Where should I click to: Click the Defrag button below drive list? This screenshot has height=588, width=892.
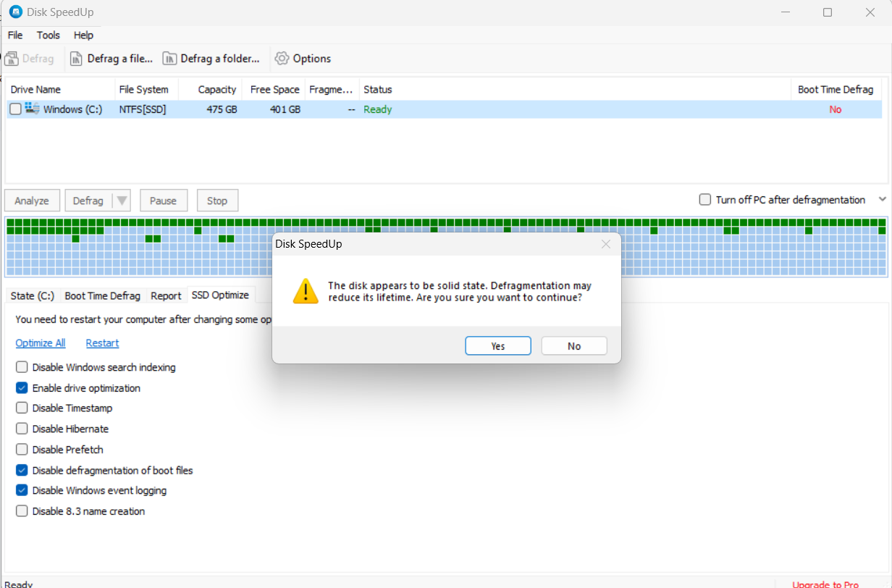pyautogui.click(x=88, y=201)
